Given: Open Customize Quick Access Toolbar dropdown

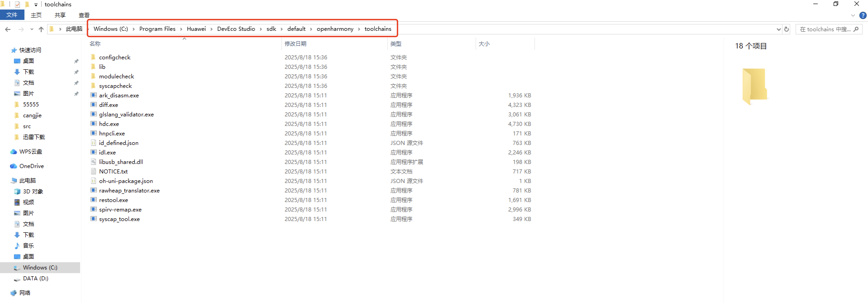Looking at the screenshot, I should (36, 5).
